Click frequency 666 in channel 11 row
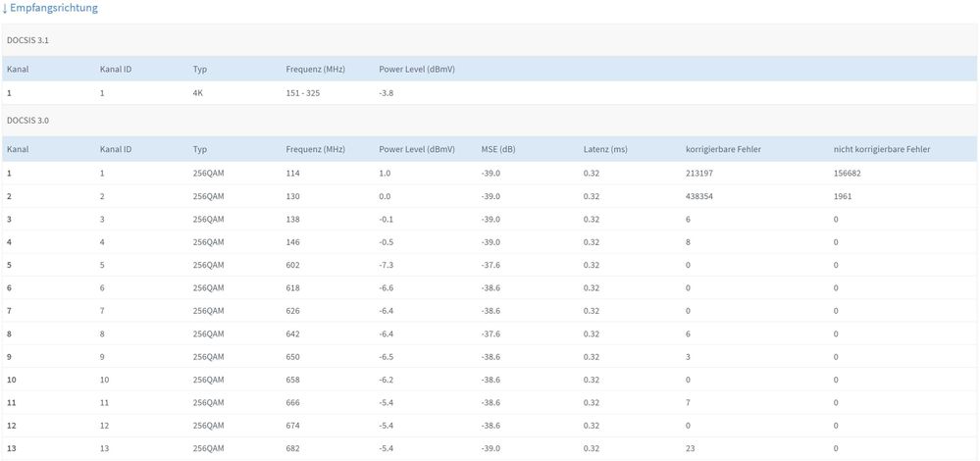 coord(293,403)
